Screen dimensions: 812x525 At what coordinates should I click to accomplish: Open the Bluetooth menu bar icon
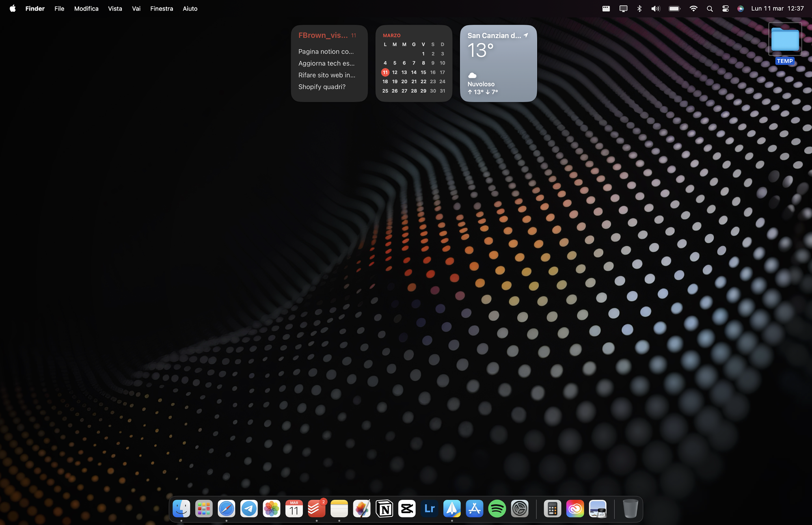click(x=639, y=9)
